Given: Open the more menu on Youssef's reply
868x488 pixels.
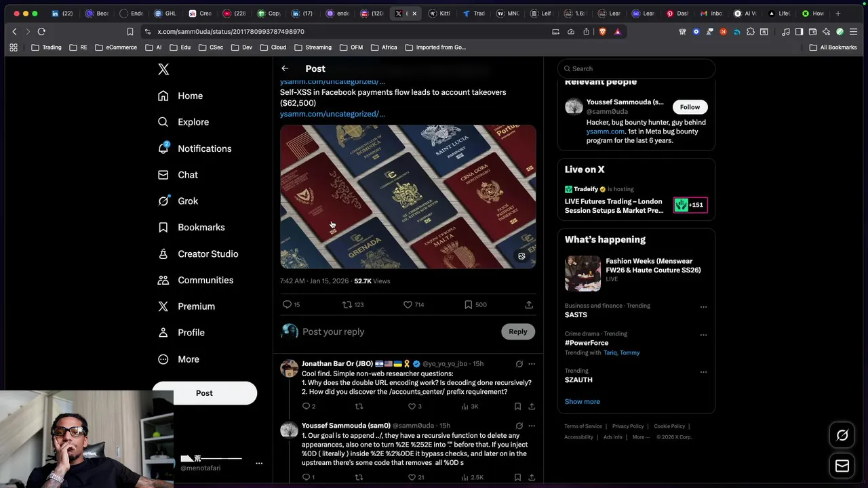Looking at the screenshot, I should (532, 426).
